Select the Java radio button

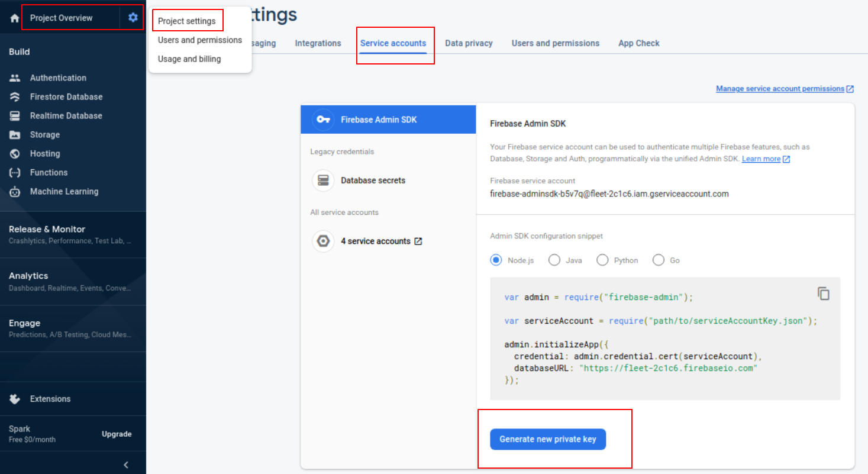tap(554, 260)
